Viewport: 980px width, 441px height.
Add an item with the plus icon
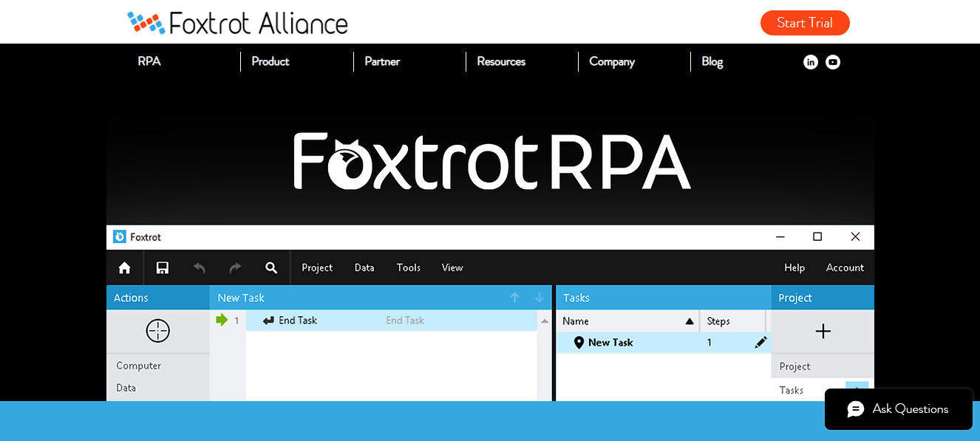pyautogui.click(x=823, y=332)
